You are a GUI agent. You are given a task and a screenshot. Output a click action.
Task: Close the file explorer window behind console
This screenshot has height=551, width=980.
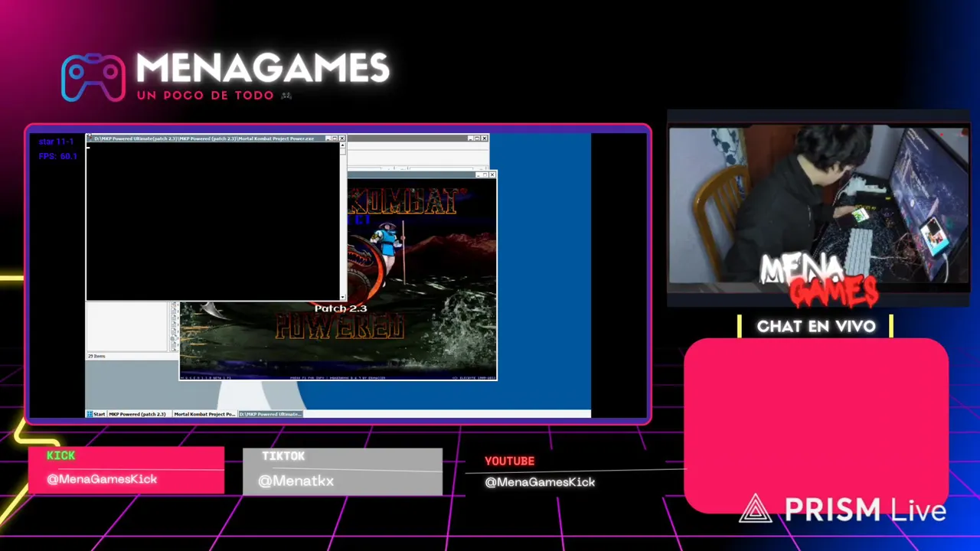click(x=484, y=139)
